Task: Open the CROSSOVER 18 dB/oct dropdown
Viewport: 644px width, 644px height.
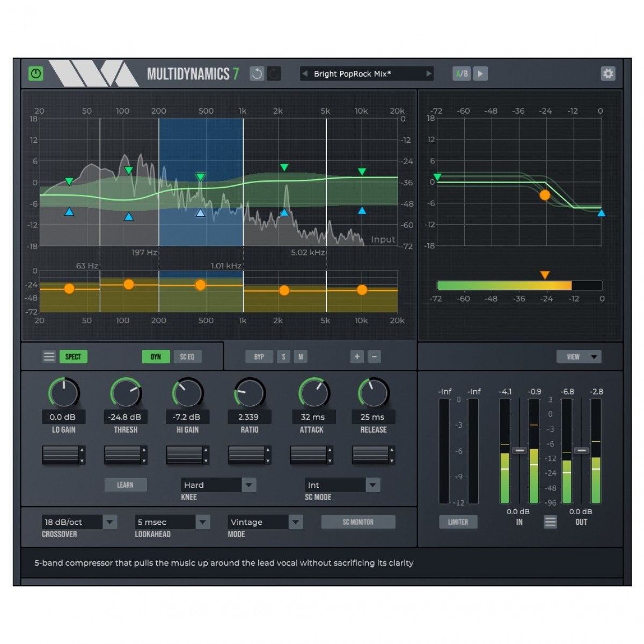Action: point(109,522)
